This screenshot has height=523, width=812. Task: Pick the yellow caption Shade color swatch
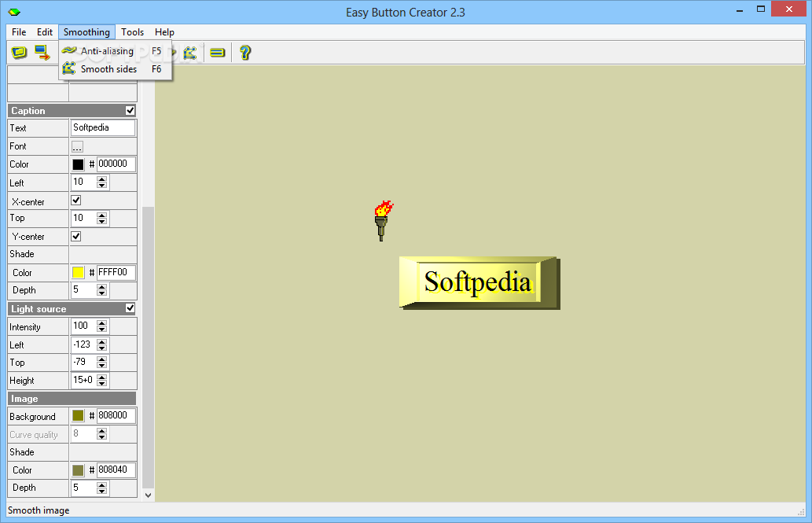(78, 273)
